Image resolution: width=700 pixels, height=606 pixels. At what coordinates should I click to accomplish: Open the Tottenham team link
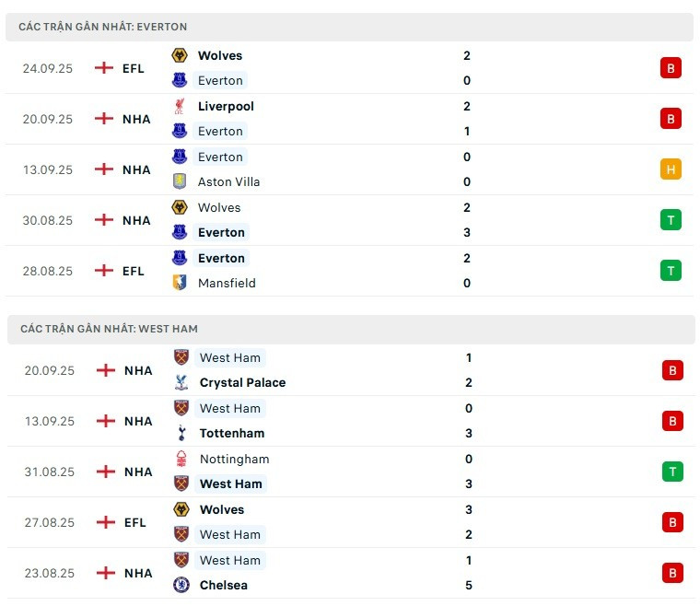[232, 433]
